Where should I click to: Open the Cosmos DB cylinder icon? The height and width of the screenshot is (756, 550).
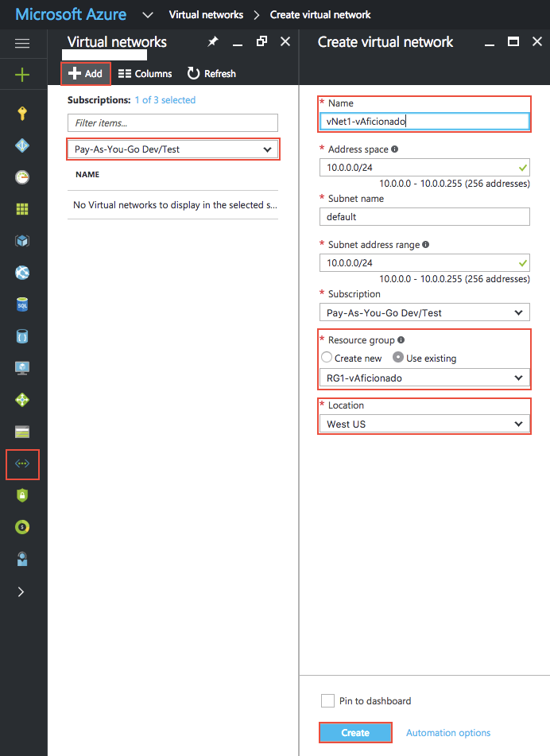coord(22,336)
